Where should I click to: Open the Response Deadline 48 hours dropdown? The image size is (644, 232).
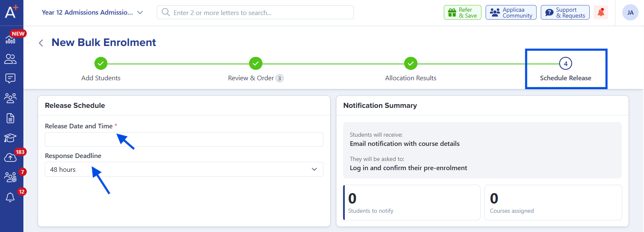click(184, 169)
